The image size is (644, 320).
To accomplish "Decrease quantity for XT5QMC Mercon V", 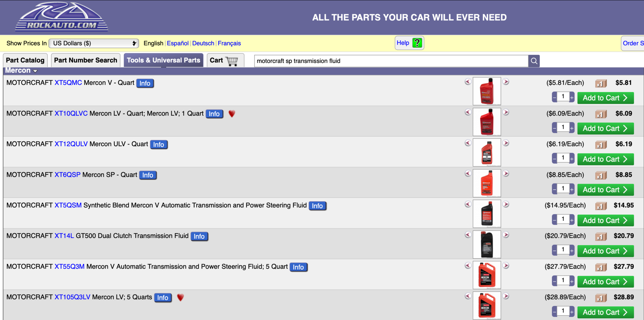I will pyautogui.click(x=554, y=97).
